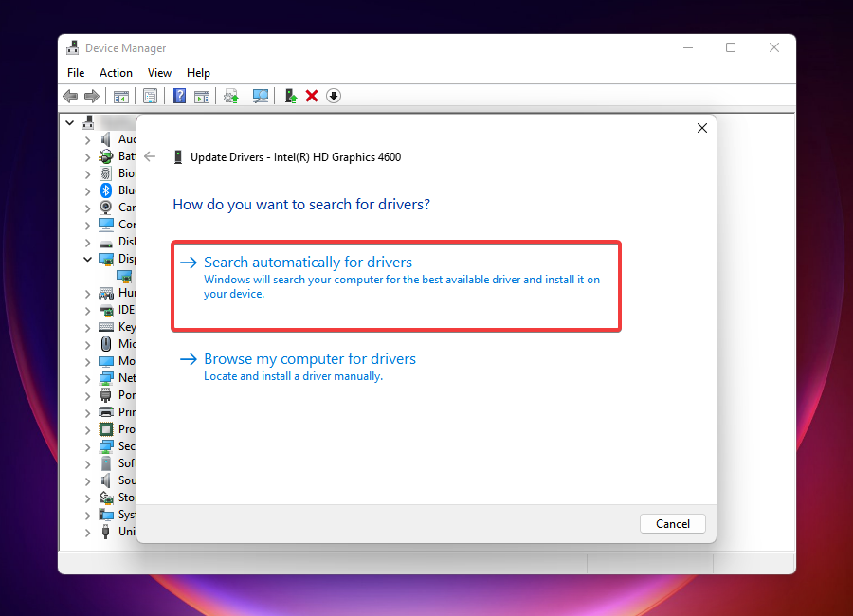The height and width of the screenshot is (616, 853).
Task: Select the Biometric fingerprint icon in the tree
Action: [105, 173]
